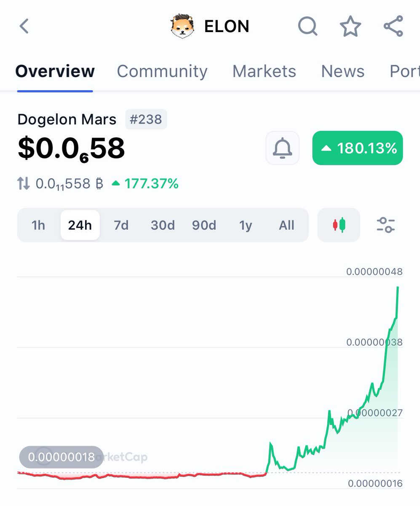The width and height of the screenshot is (420, 506).
Task: Tap the green price line peak on chart
Action: tap(398, 288)
